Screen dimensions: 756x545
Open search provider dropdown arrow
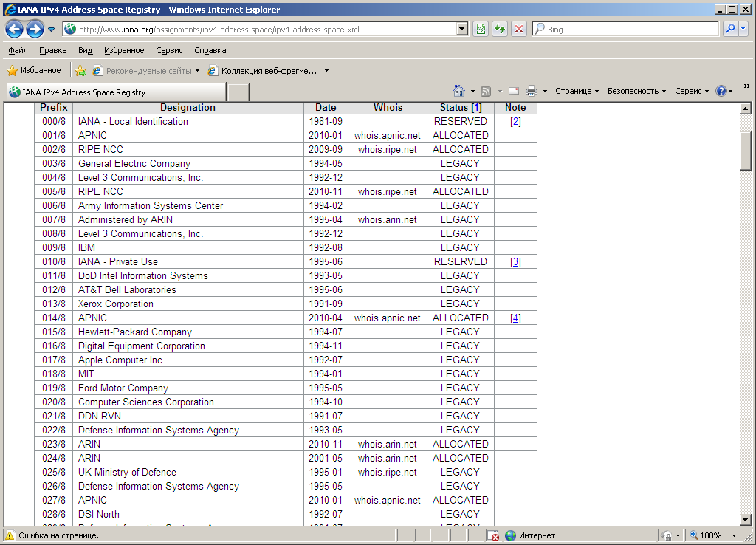(x=743, y=30)
